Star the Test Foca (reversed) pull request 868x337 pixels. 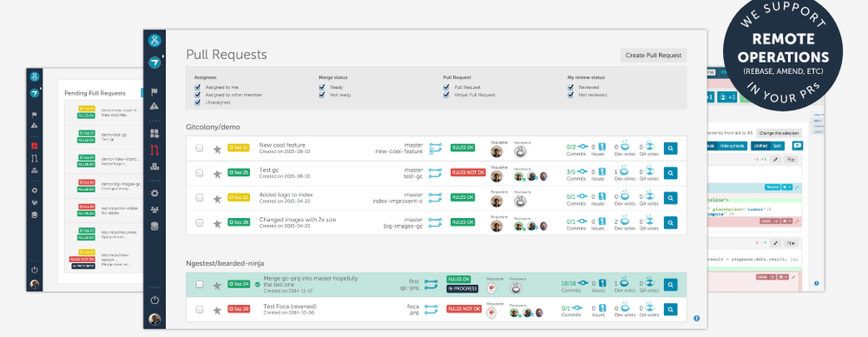pyautogui.click(x=218, y=310)
